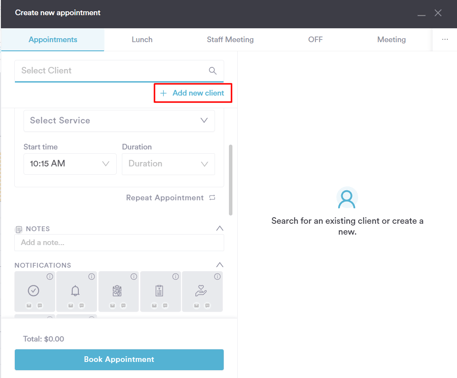Click the Total: $0.00 text

point(44,339)
